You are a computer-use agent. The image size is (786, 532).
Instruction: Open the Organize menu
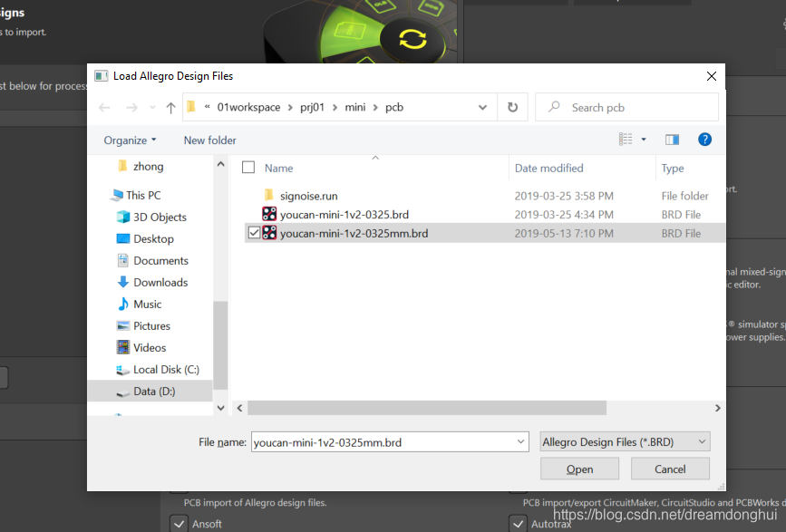(x=130, y=140)
